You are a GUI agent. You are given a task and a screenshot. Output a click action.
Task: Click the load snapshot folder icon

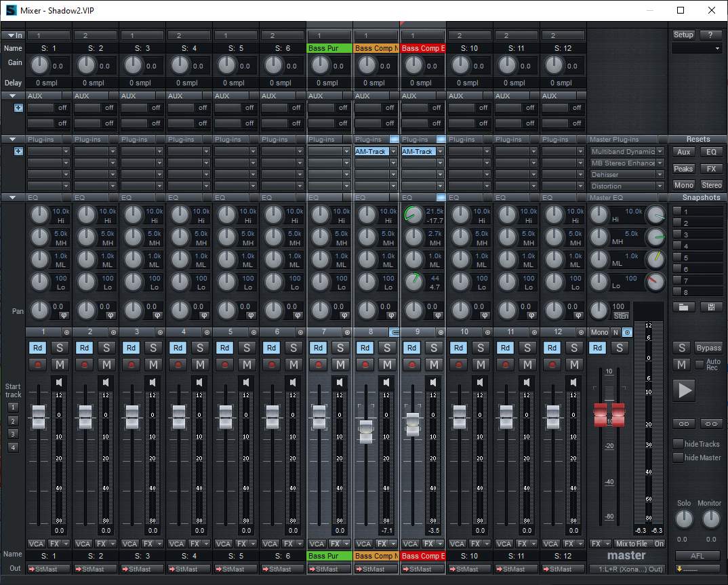[x=684, y=307]
